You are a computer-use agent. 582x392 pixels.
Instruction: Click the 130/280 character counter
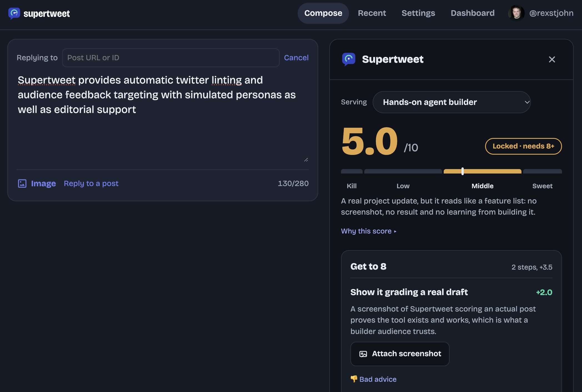293,184
